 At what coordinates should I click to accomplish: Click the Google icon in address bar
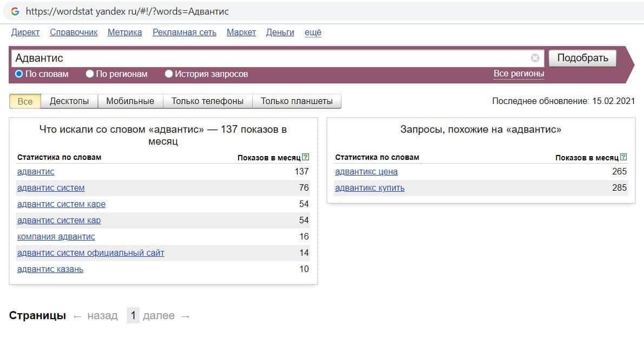point(15,11)
